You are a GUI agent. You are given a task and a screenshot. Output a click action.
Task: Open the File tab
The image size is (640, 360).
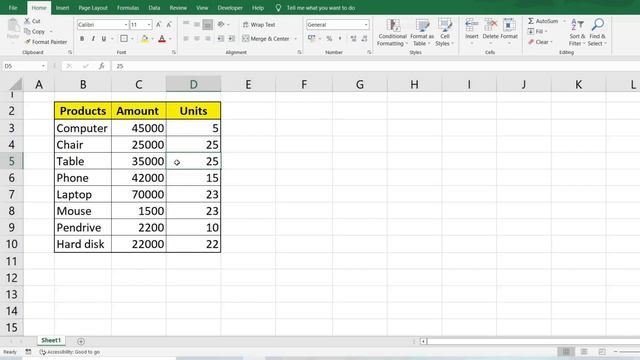point(13,8)
